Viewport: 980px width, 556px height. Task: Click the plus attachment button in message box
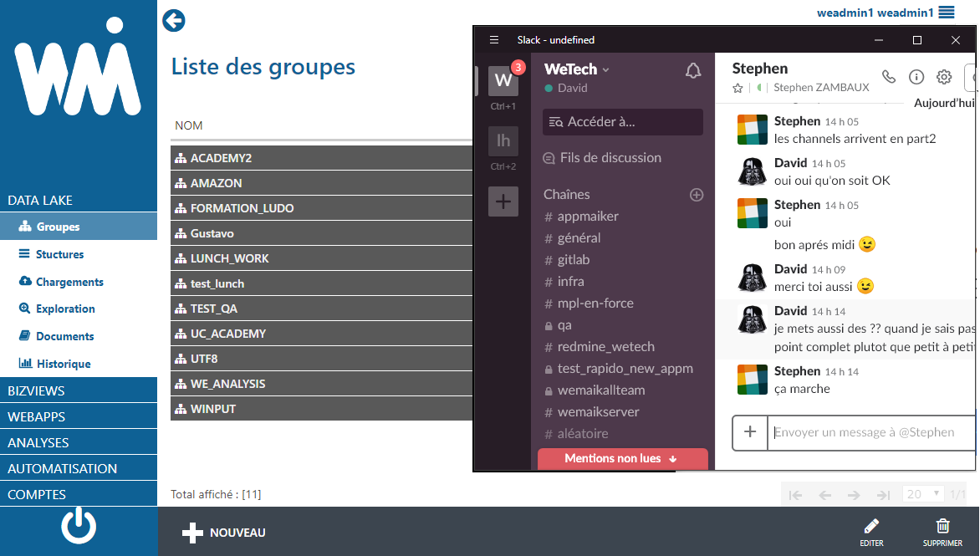click(x=750, y=432)
